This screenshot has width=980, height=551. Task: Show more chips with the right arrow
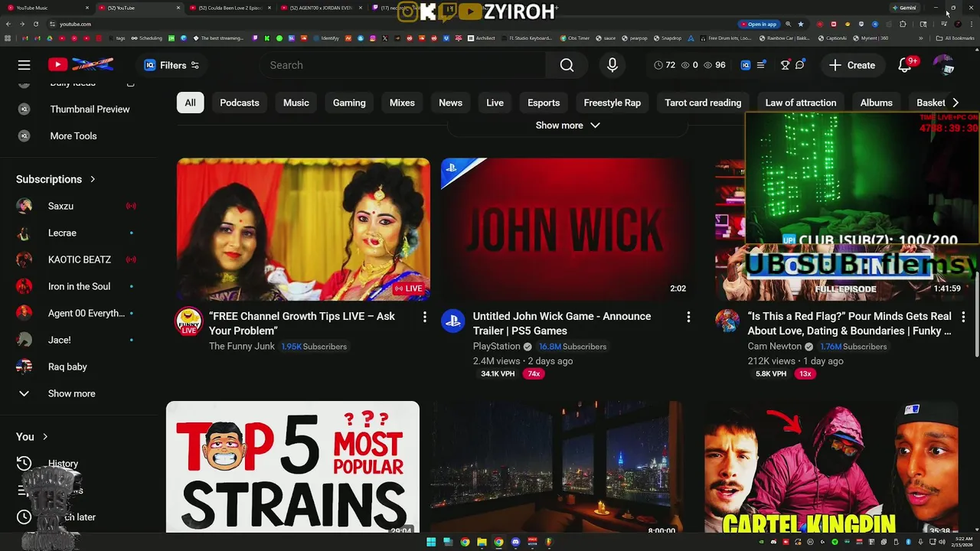pos(955,103)
